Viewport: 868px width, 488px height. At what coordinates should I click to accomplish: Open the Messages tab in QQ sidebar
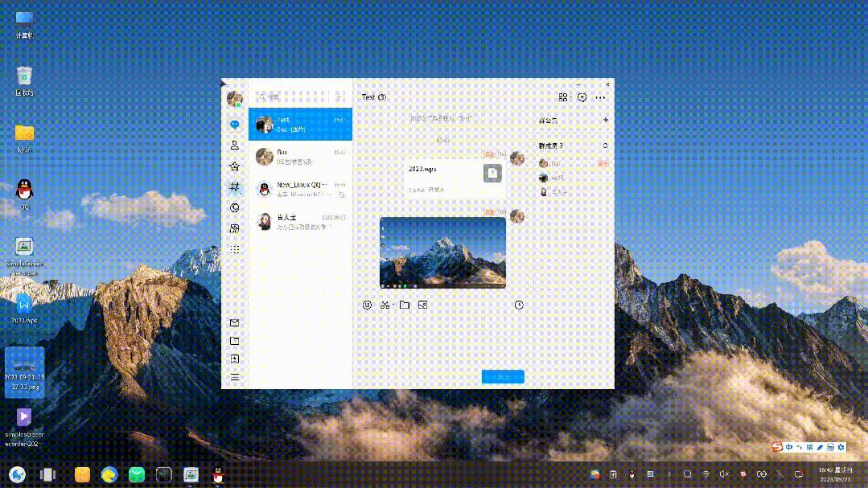235,125
